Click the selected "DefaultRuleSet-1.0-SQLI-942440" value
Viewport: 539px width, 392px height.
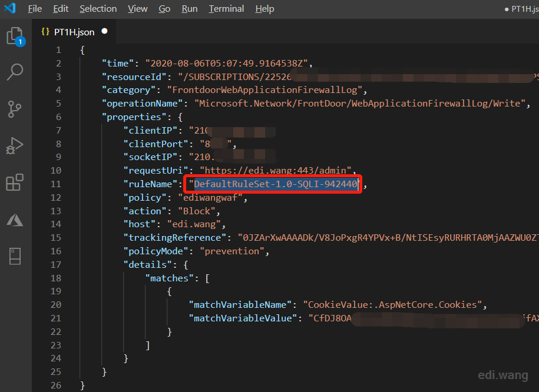[276, 184]
